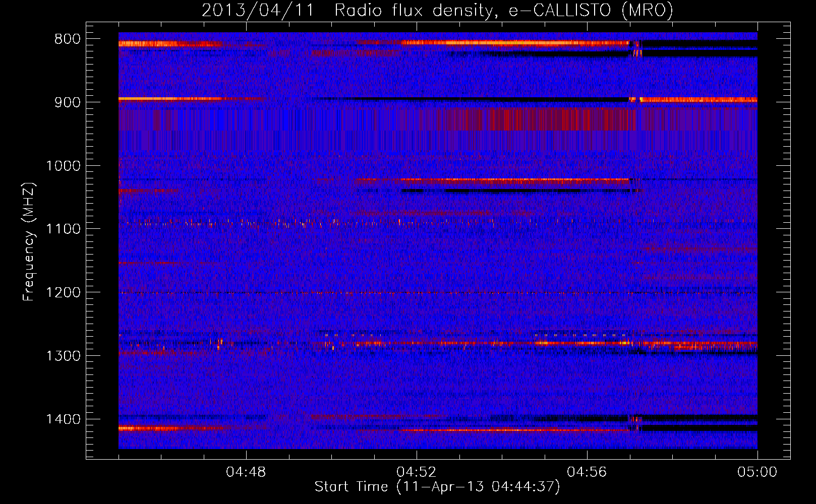Viewport: 816px width, 504px height.
Task: Click the 1400 frequency tick label
Action: [x=63, y=419]
